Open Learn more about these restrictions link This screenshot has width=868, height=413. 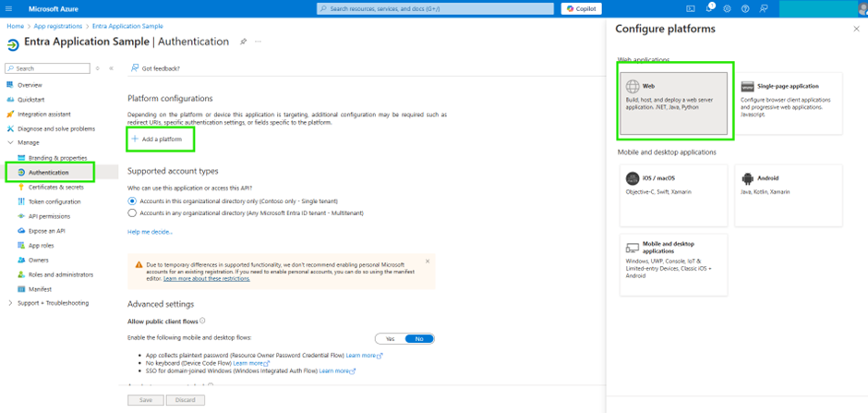click(x=207, y=278)
